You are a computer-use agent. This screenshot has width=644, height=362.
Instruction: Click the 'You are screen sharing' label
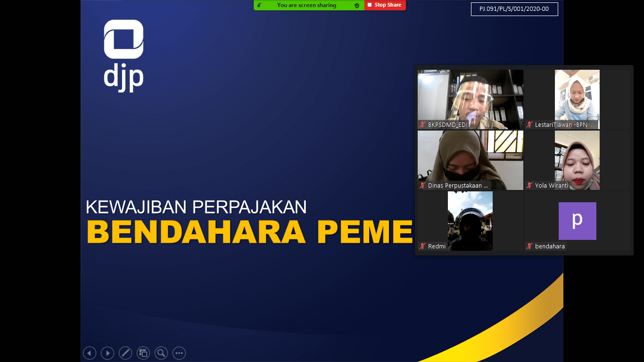coord(306,5)
